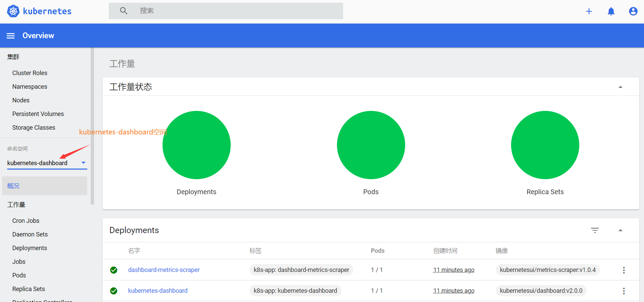Click the 镜像 column header
Viewport: 644px width, 302px height.
coord(502,251)
